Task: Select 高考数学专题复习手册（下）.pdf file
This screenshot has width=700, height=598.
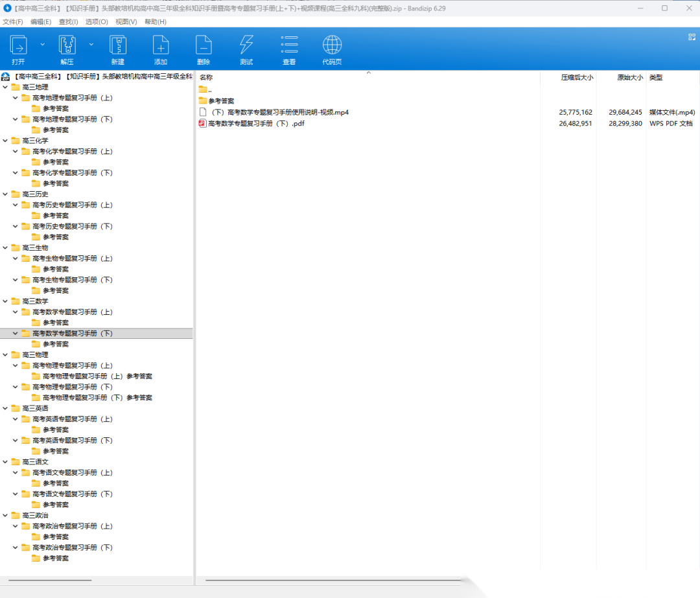Action: coord(256,123)
